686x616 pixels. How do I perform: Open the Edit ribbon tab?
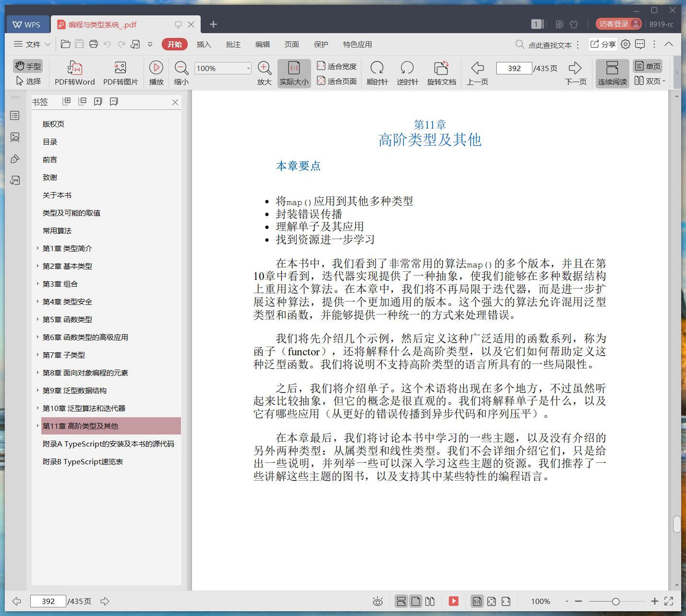(262, 44)
